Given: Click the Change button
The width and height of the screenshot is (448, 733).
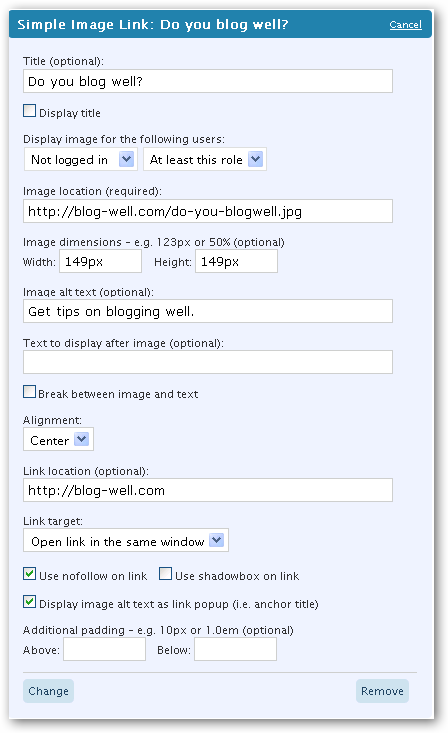Looking at the screenshot, I should tap(49, 691).
